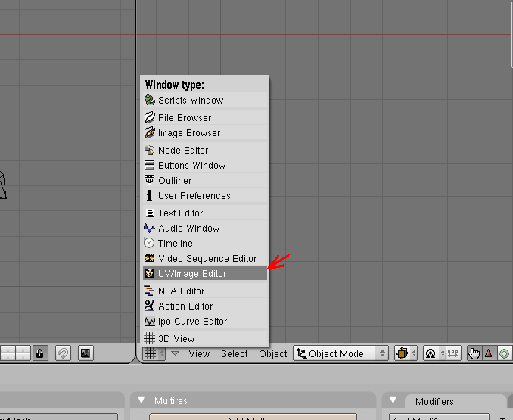Open the draw type cube dropdown
This screenshot has height=420, width=513.
(406, 353)
